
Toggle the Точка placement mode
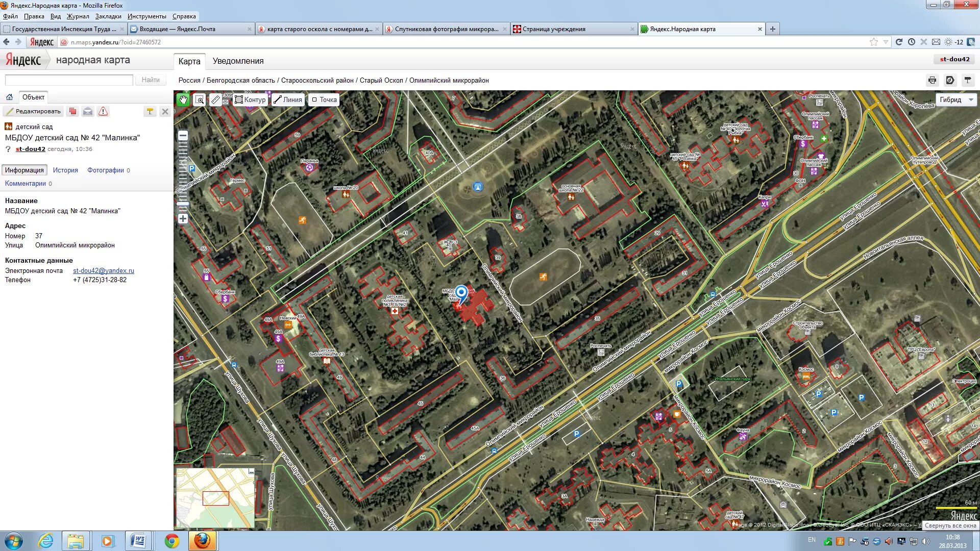324,99
